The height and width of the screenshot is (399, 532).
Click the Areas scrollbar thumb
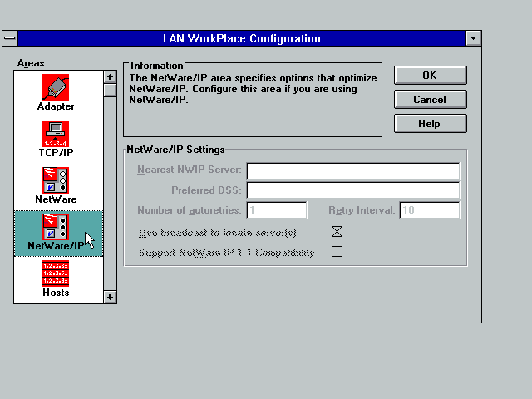[x=110, y=91]
